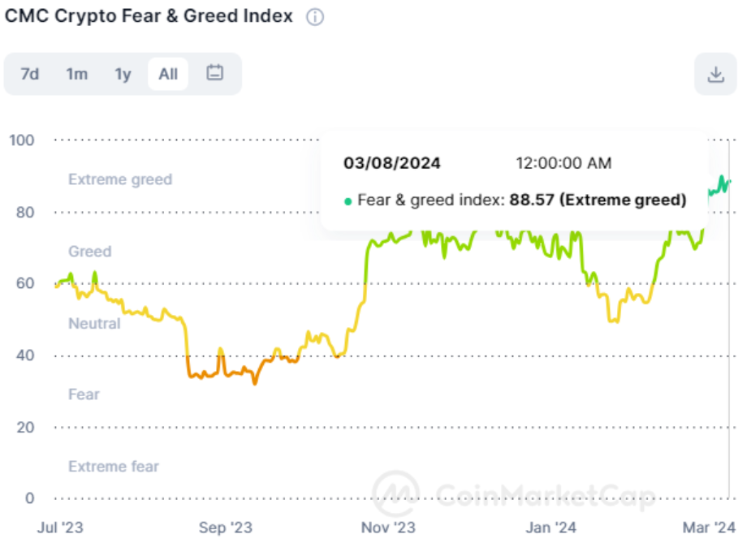The image size is (747, 560).
Task: Click the Neutral zone label
Action: (x=94, y=323)
